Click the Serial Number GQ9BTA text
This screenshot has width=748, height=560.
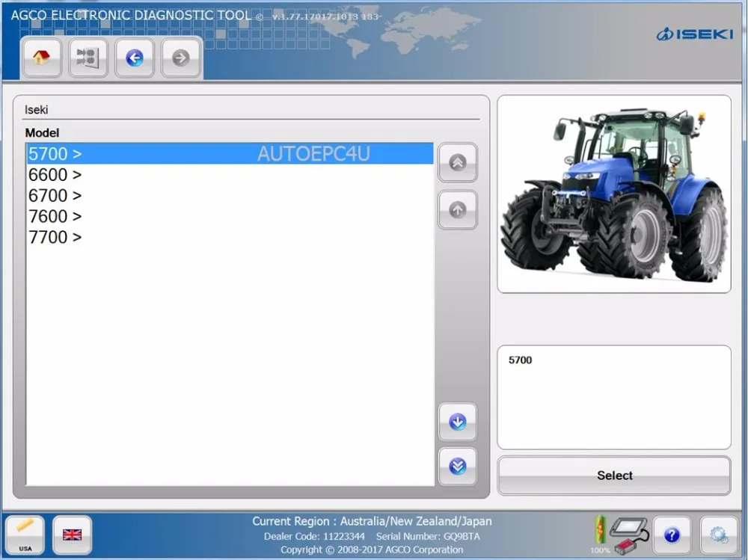[x=428, y=536]
